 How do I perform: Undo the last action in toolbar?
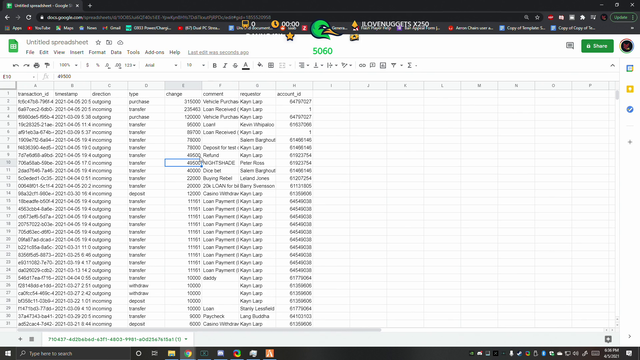coord(16,65)
